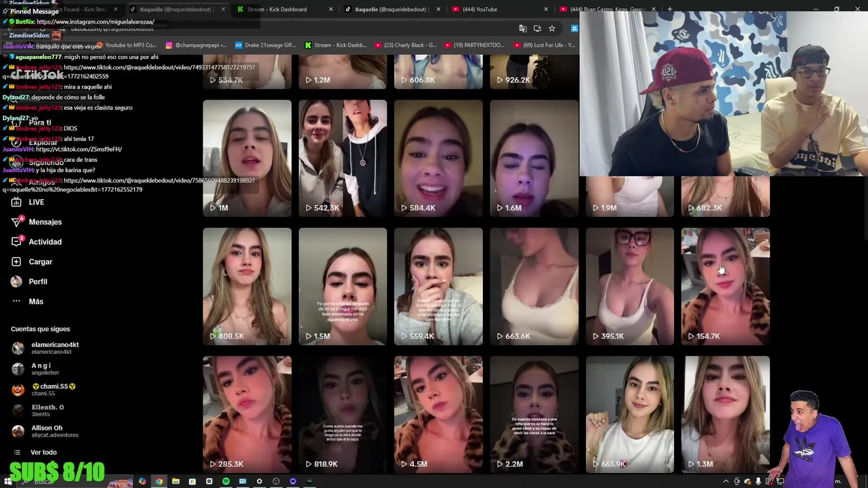868x488 pixels.
Task: Open the Windows Start menu
Action: 8,481
